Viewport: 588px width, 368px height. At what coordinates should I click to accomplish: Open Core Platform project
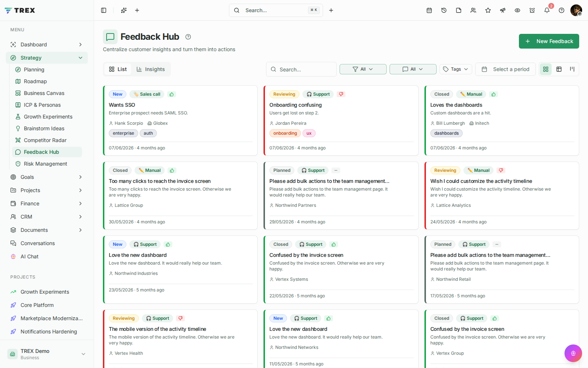tap(47, 305)
